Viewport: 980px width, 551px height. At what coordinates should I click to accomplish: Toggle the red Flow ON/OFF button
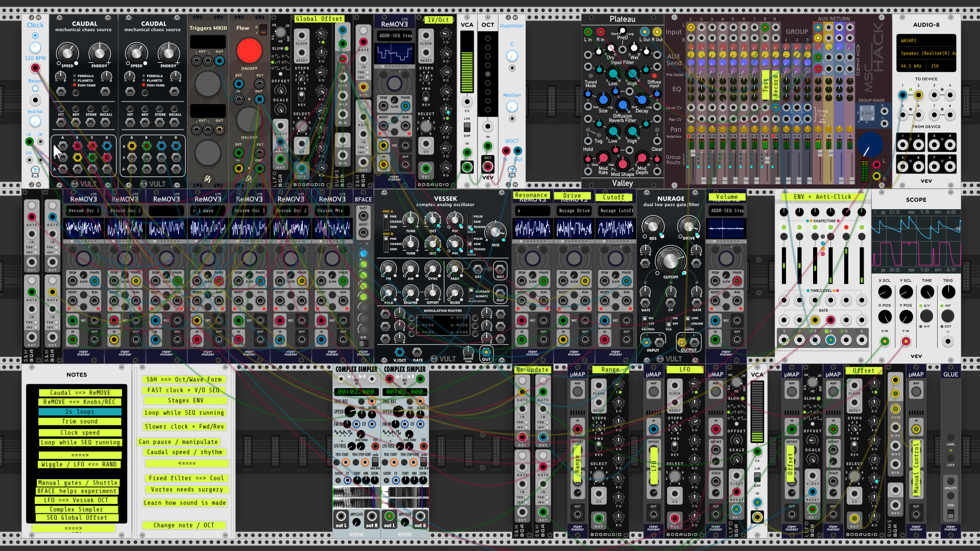(249, 51)
